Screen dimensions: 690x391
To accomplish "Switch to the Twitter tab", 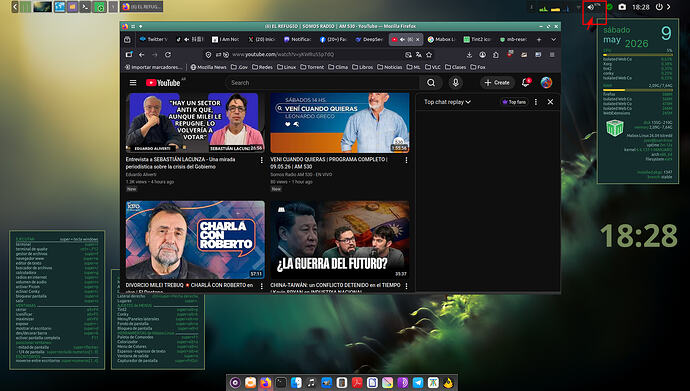I will click(153, 40).
